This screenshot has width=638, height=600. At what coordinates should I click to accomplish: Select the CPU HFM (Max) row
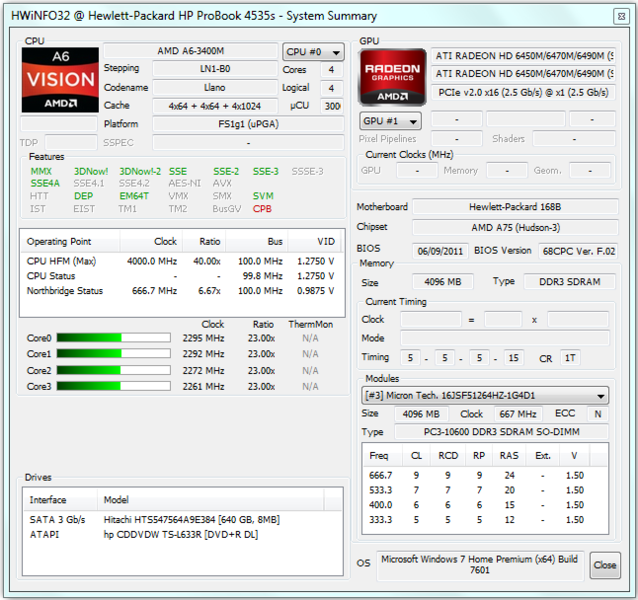181,261
